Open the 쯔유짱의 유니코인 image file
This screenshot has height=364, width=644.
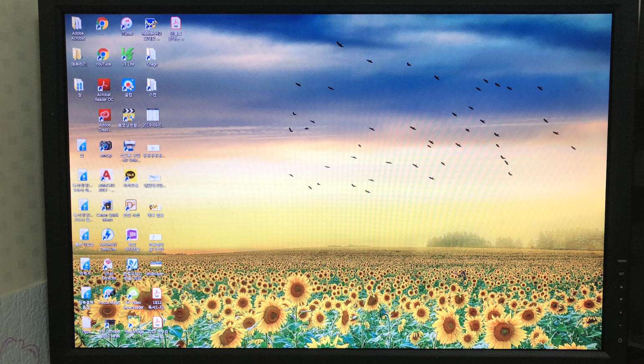tap(155, 242)
